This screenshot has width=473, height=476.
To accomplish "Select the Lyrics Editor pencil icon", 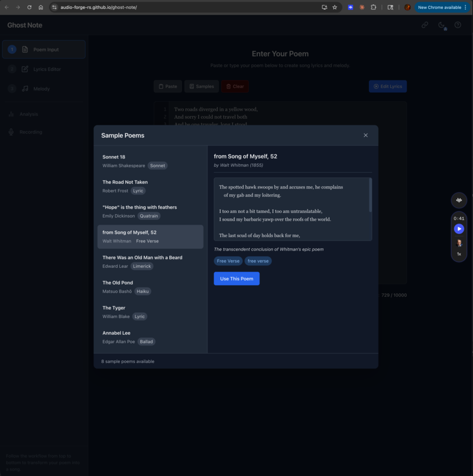I will tap(24, 69).
